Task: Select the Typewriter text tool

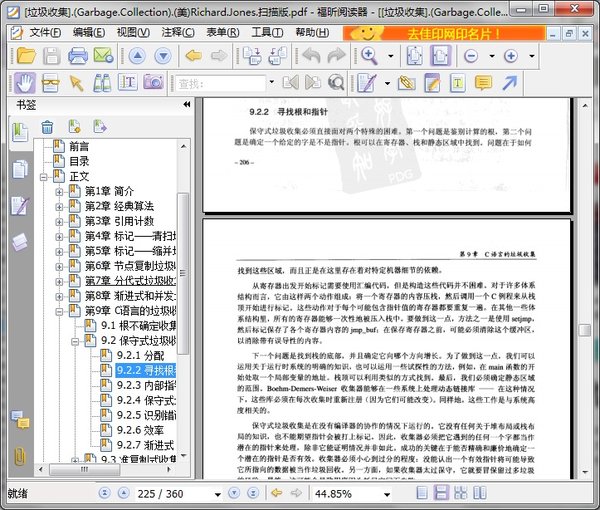Action: 458,83
